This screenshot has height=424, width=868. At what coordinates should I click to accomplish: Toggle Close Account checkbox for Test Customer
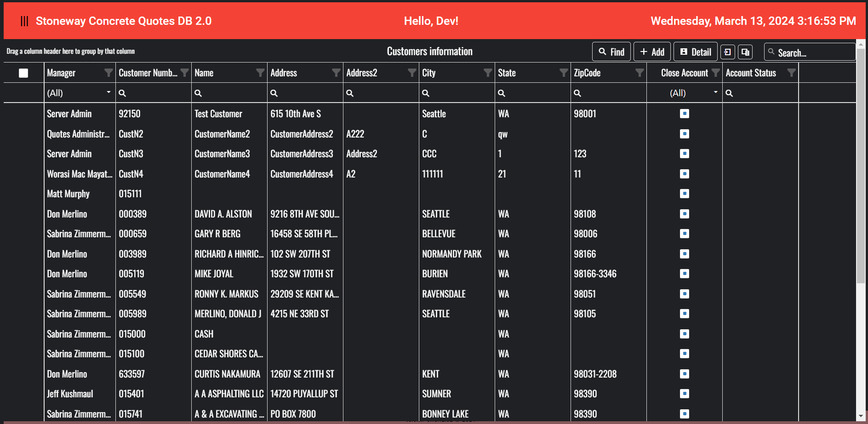point(685,114)
